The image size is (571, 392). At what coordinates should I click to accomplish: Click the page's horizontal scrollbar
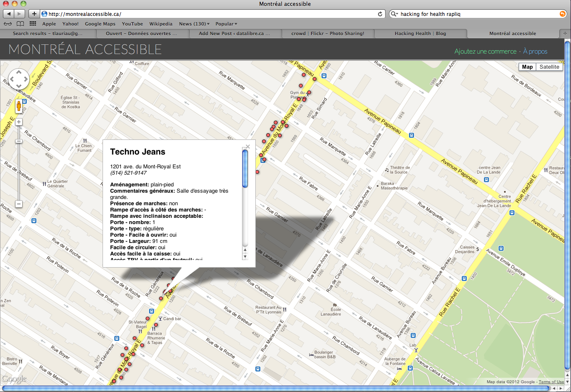[276, 389]
